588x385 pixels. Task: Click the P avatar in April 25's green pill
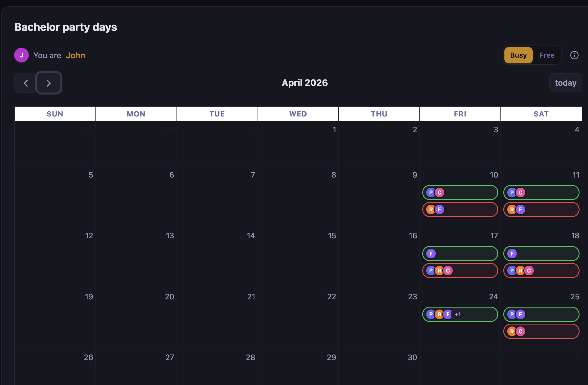click(x=512, y=314)
